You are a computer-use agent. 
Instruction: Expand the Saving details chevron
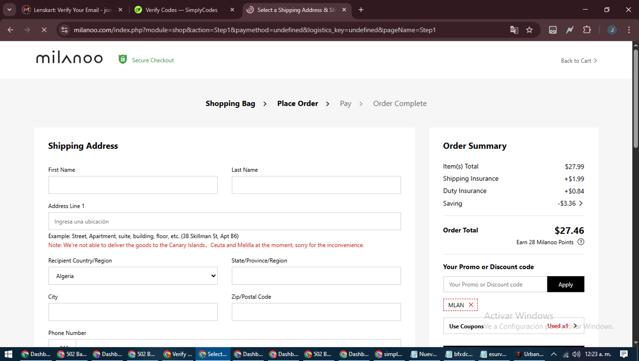click(581, 203)
